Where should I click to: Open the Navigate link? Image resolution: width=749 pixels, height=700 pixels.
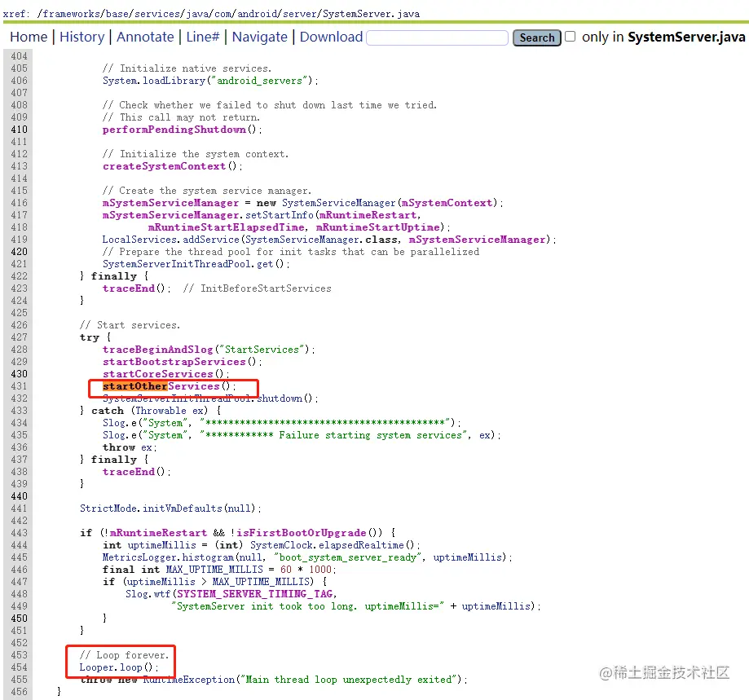[259, 37]
